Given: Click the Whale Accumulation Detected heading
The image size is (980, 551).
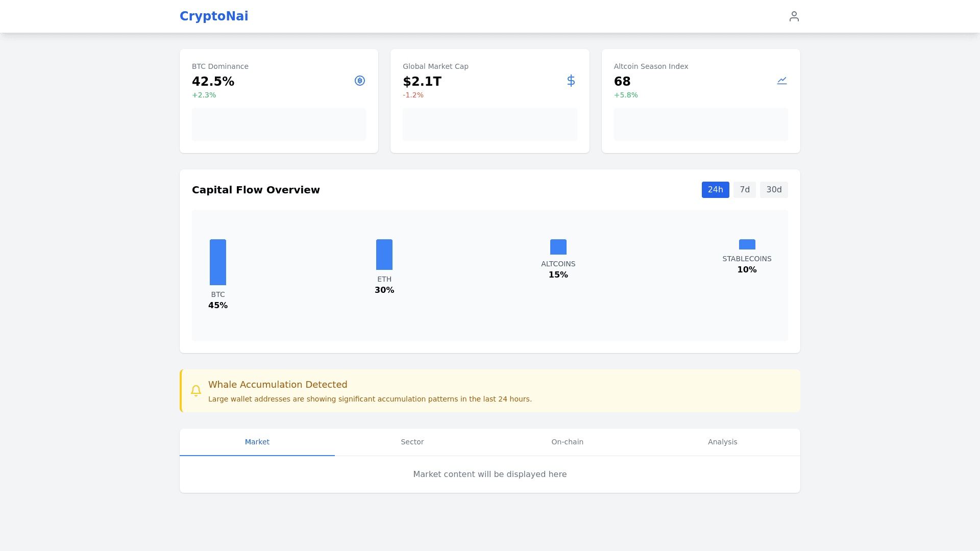Looking at the screenshot, I should pyautogui.click(x=278, y=385).
